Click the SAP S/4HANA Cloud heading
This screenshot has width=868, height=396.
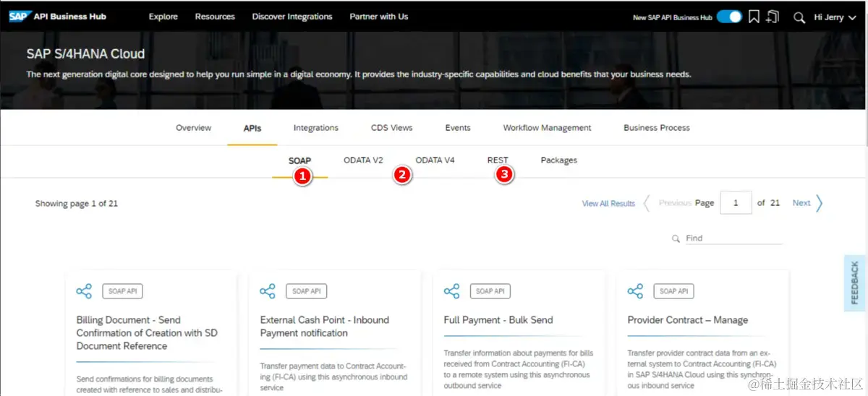point(86,54)
